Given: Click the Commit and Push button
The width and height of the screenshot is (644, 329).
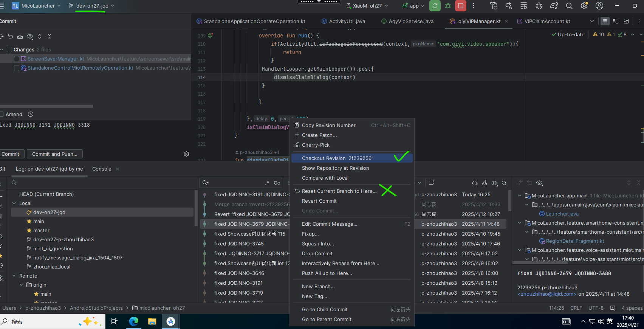Looking at the screenshot, I should (x=55, y=154).
